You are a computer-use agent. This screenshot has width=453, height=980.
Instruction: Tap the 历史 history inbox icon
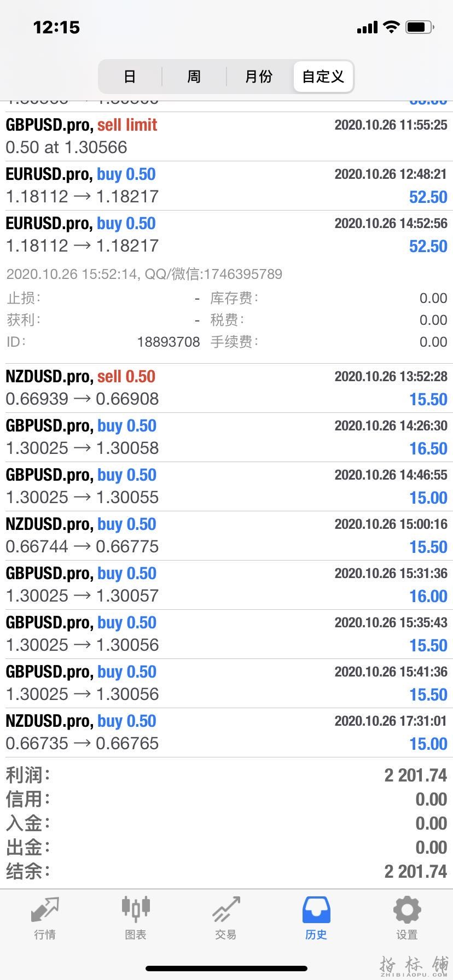tap(316, 910)
